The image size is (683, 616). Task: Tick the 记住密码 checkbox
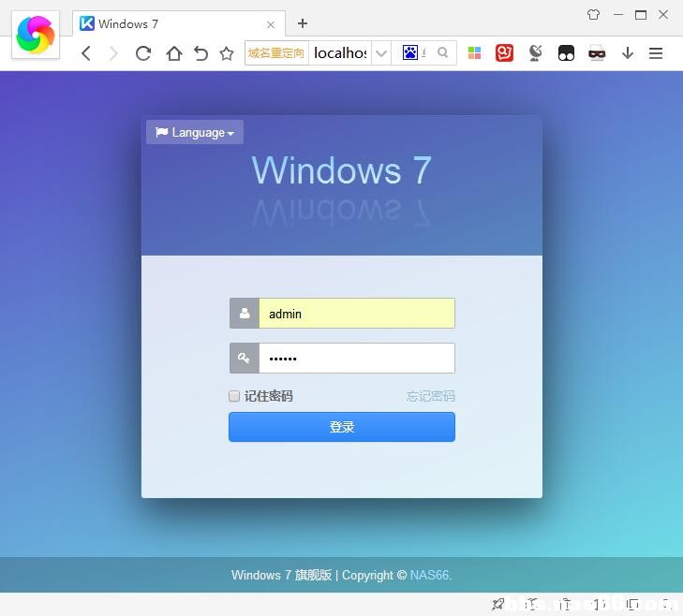(234, 396)
